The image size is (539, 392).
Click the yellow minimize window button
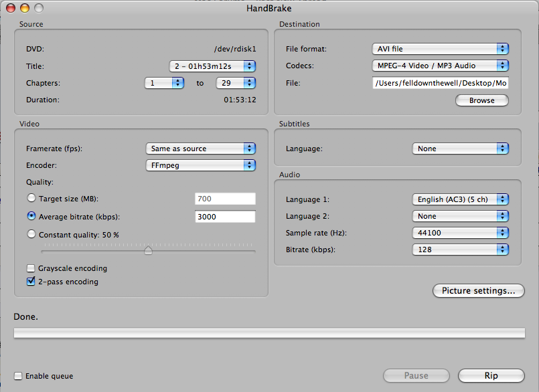coord(25,7)
